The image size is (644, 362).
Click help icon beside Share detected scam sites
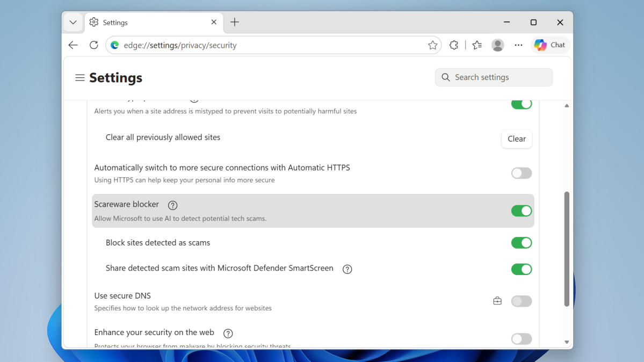(x=347, y=269)
